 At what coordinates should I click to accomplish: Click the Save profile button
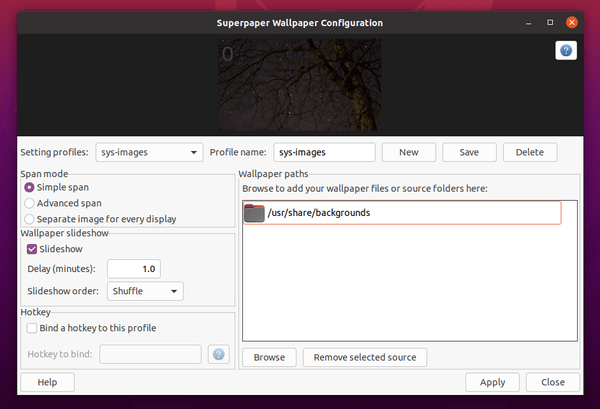[469, 152]
